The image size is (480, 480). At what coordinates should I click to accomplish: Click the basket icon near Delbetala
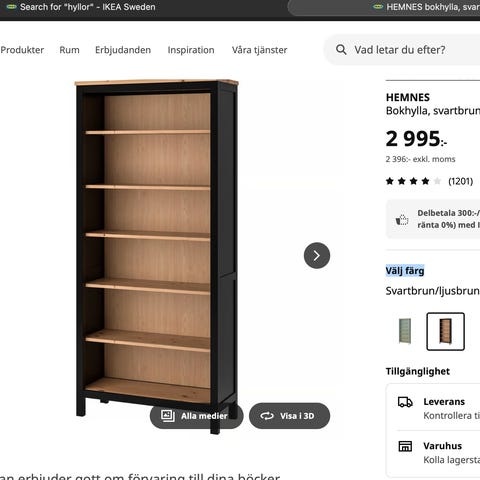402,219
